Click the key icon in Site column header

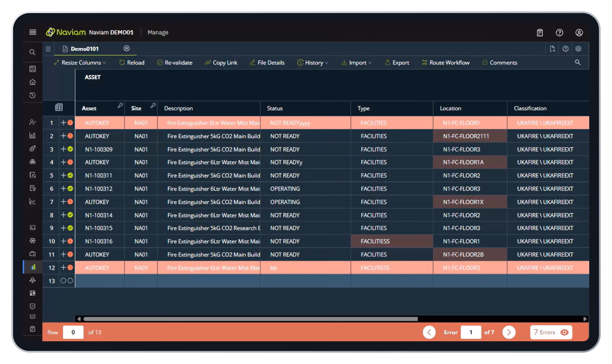(153, 105)
